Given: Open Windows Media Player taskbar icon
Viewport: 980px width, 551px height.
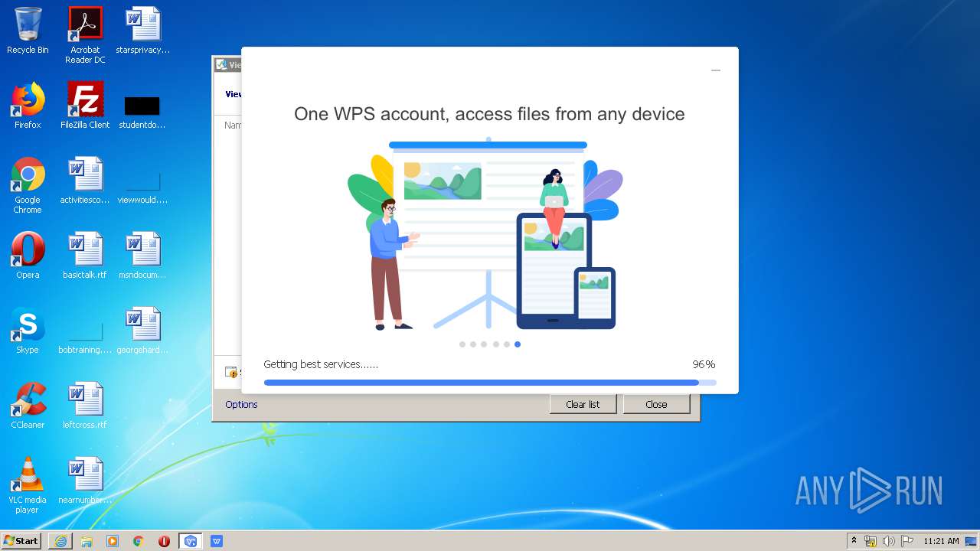Looking at the screenshot, I should pyautogui.click(x=113, y=541).
